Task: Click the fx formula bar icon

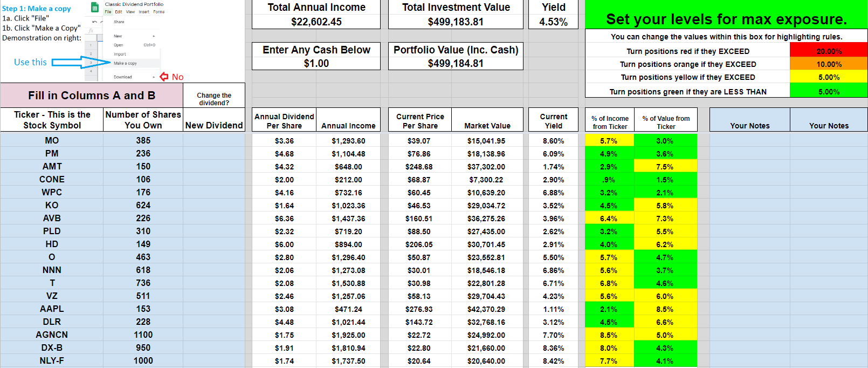Action: point(92,31)
